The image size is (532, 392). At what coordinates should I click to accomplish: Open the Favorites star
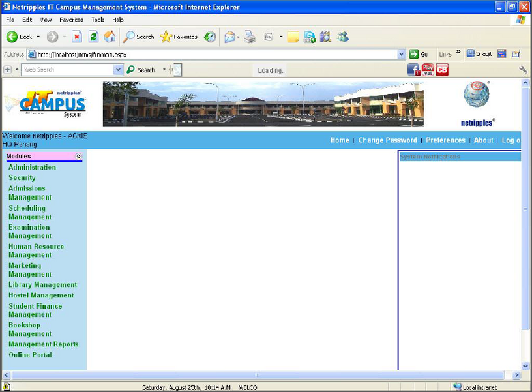coord(166,37)
